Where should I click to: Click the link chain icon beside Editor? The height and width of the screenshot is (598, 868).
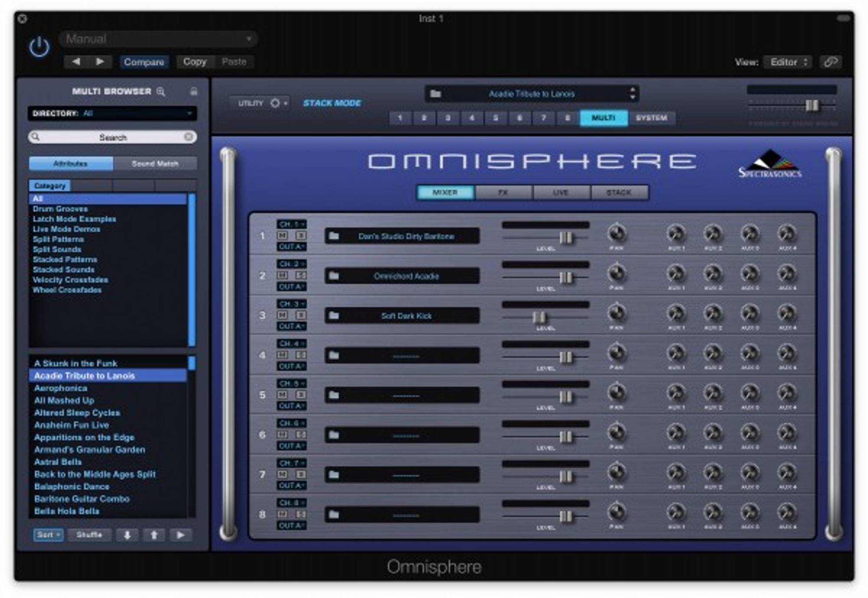click(830, 62)
